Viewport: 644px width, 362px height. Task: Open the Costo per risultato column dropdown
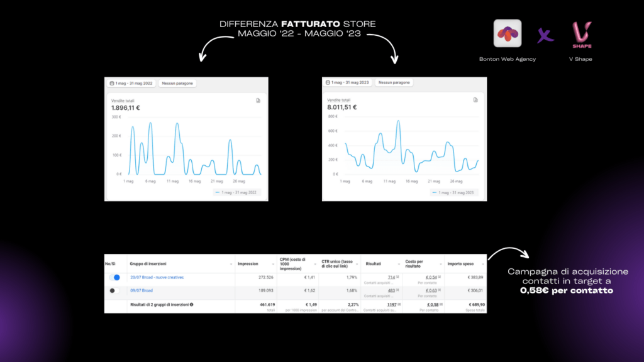(x=441, y=265)
